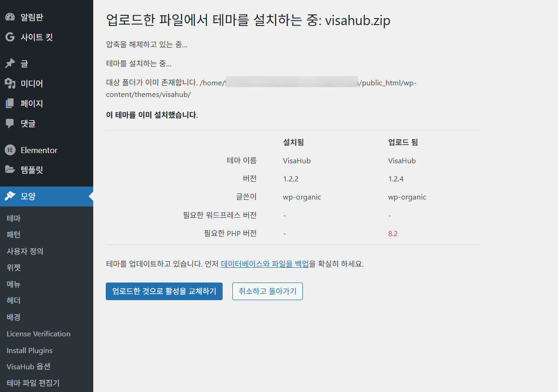Screen dimensions: 558x392
Task: Click the 설치됨 column header
Action: click(293, 142)
